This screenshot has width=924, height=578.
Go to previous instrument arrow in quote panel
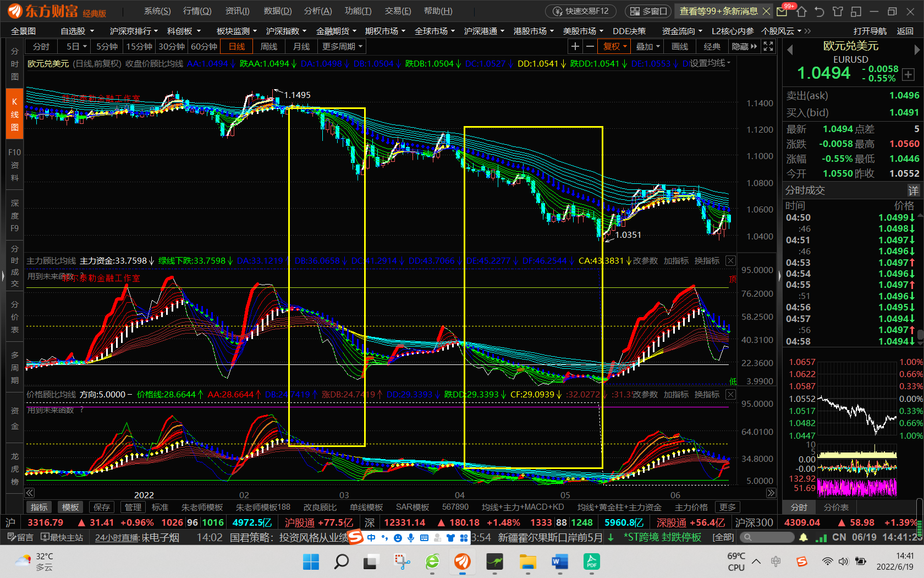[x=790, y=50]
